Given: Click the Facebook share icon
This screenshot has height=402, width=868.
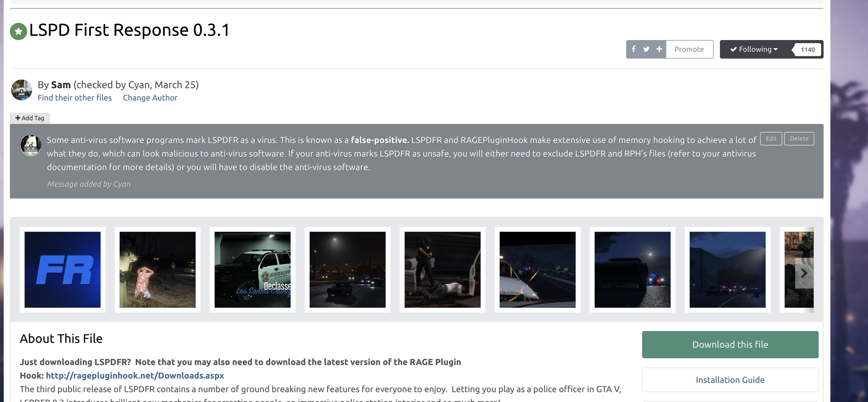Looking at the screenshot, I should pyautogui.click(x=634, y=49).
